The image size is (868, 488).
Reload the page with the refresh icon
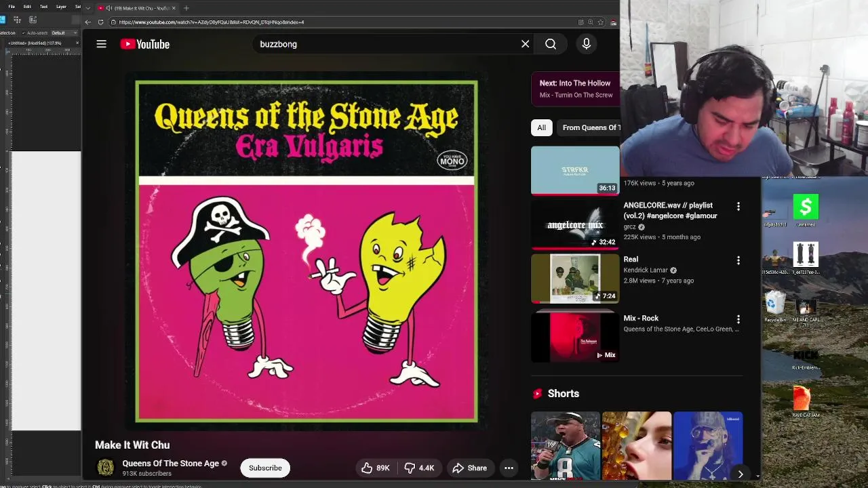point(100,22)
